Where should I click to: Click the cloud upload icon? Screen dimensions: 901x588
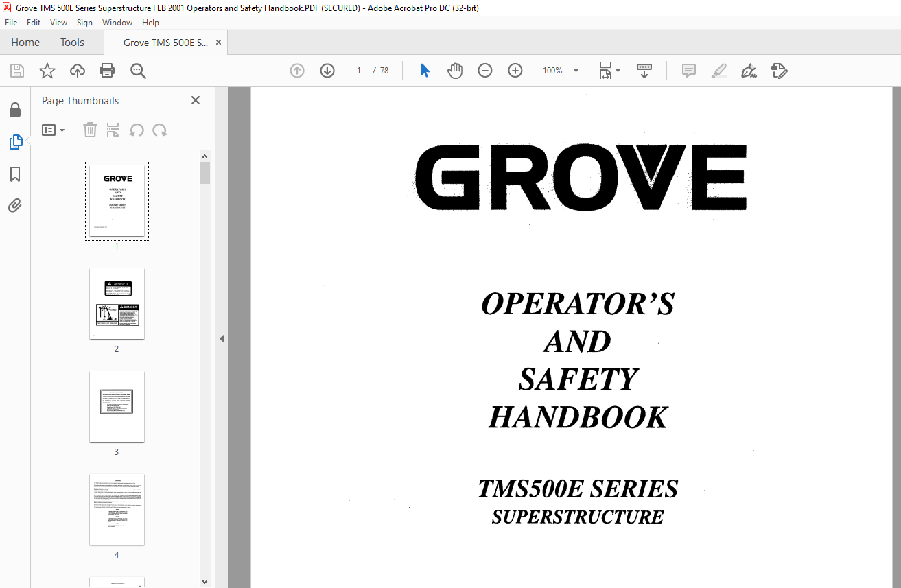pyautogui.click(x=78, y=71)
